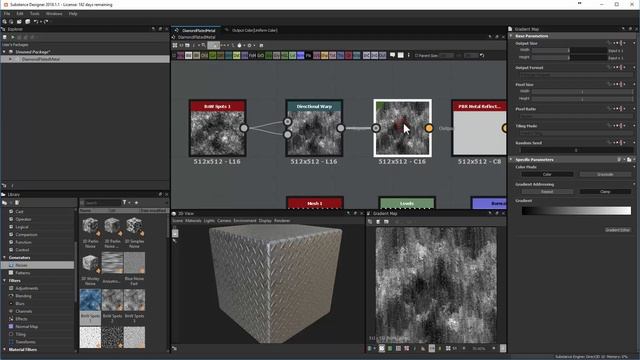This screenshot has width=640, height=360.
Task: Select the Effects filter category
Action: 22,319
